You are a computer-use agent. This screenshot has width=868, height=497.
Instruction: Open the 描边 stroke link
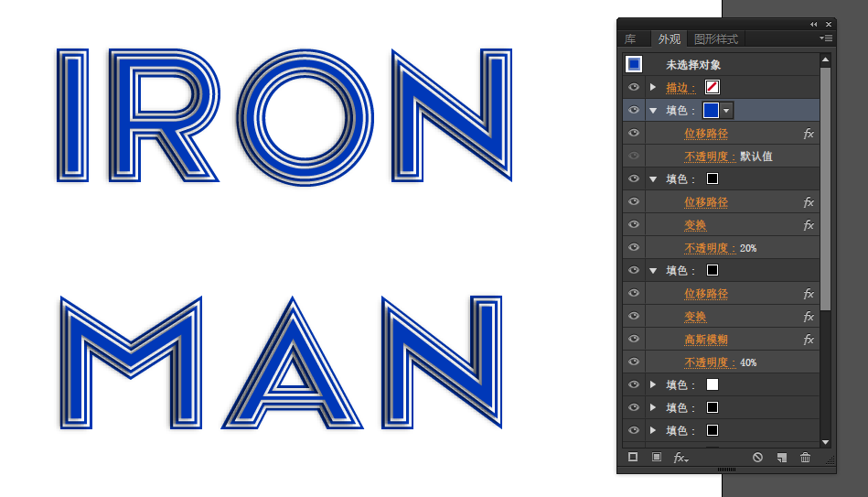point(680,88)
